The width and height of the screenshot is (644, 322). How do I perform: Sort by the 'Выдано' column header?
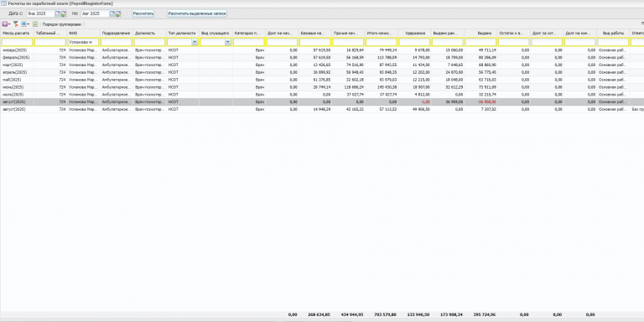(x=480, y=33)
